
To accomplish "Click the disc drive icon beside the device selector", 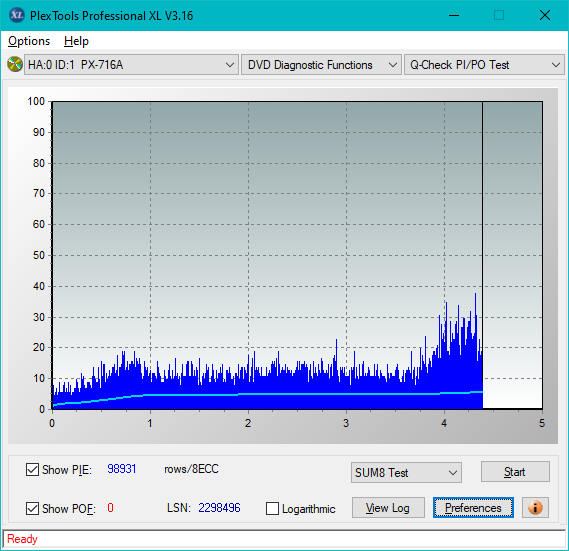I will [x=15, y=65].
